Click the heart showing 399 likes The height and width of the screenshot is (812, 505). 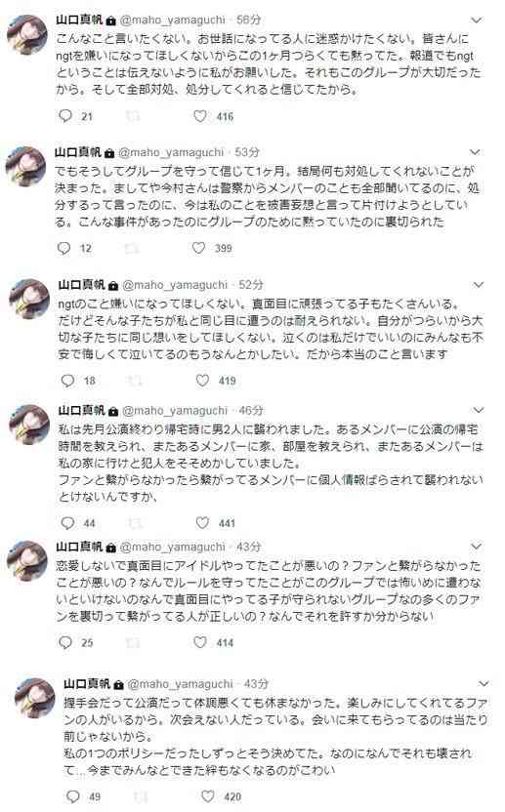[199, 248]
